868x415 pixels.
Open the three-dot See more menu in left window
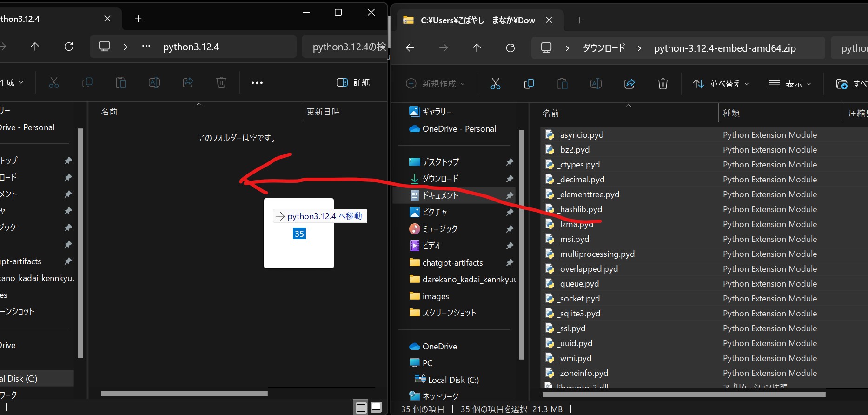[257, 83]
